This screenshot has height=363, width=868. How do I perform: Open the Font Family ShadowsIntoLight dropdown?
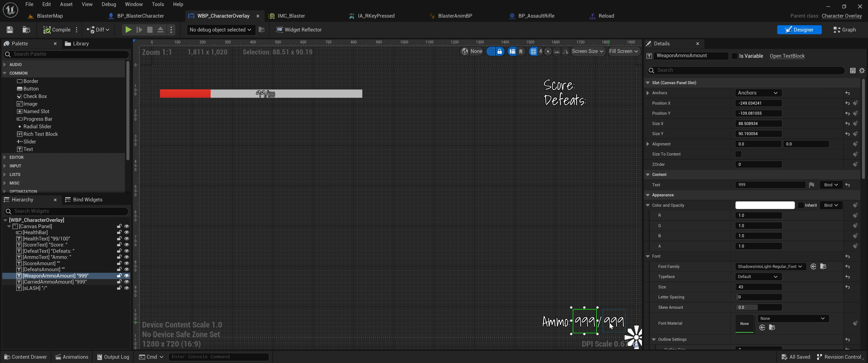(x=770, y=266)
